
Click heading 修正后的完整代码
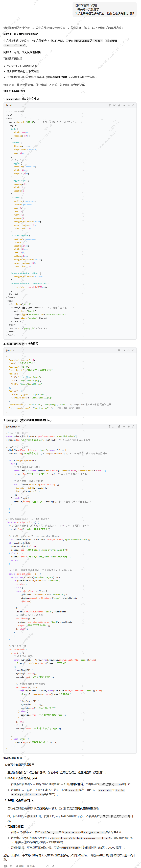tap(14, 91)
